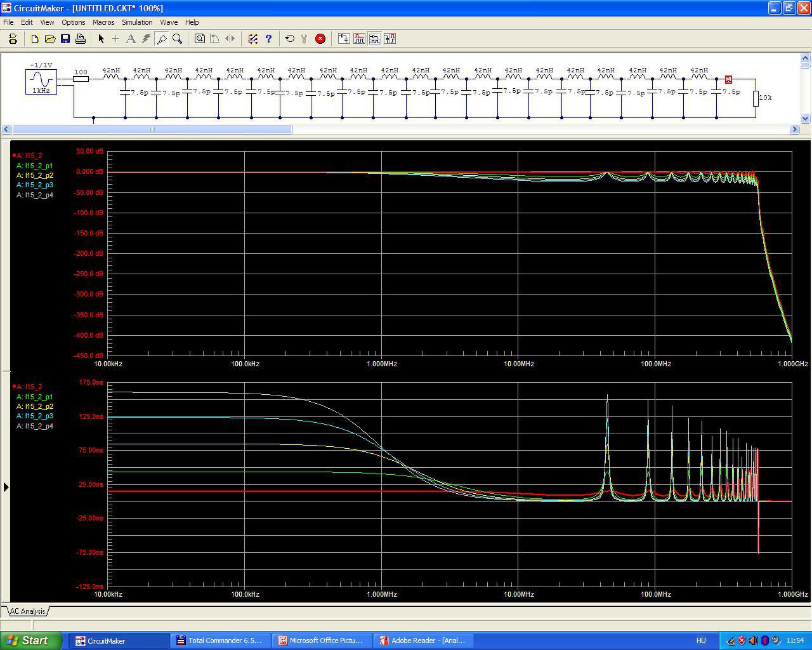Open the Macros menu
This screenshot has width=812, height=650.
pyautogui.click(x=103, y=22)
